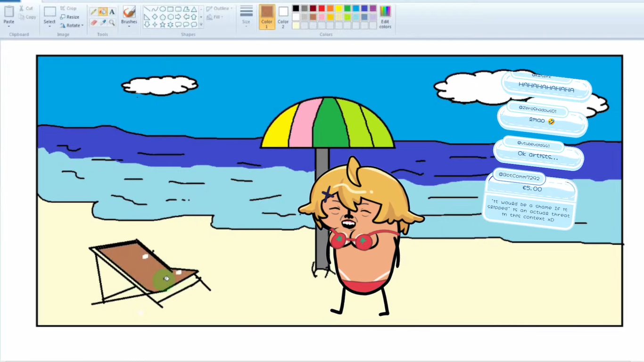
Task: Pick the dark green color swatch
Action: (347, 8)
